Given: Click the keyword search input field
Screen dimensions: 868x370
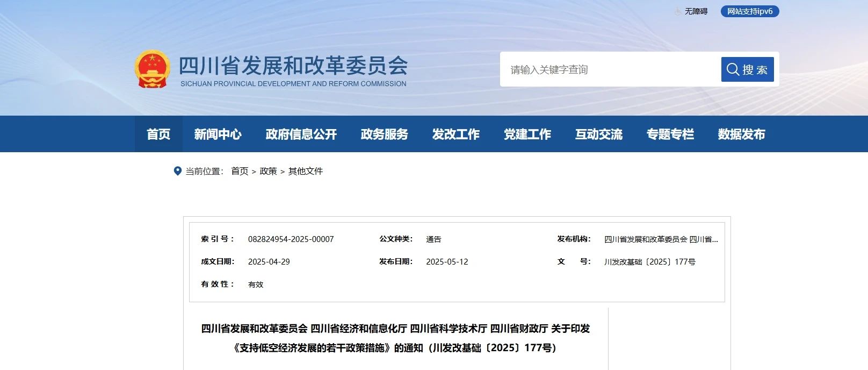Looking at the screenshot, I should coord(610,69).
